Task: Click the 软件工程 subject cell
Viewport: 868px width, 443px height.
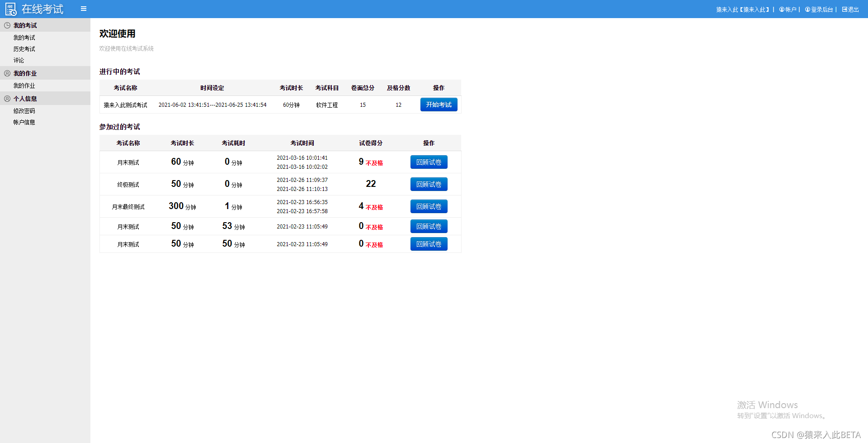Action: pos(327,105)
